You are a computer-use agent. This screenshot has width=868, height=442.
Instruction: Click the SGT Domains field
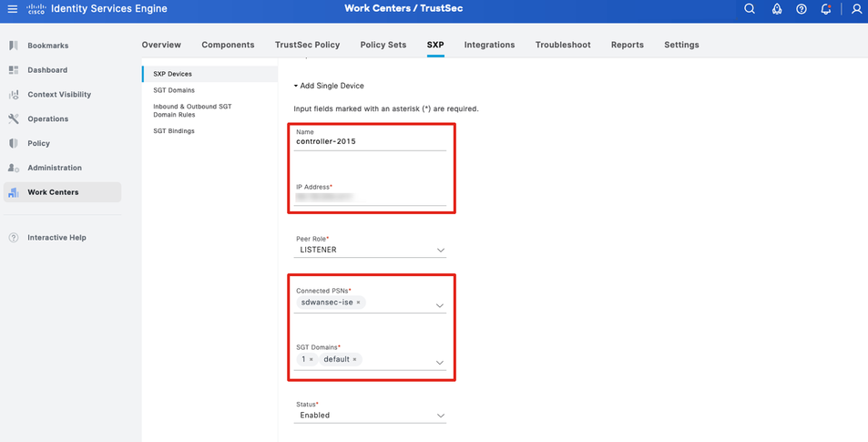370,360
